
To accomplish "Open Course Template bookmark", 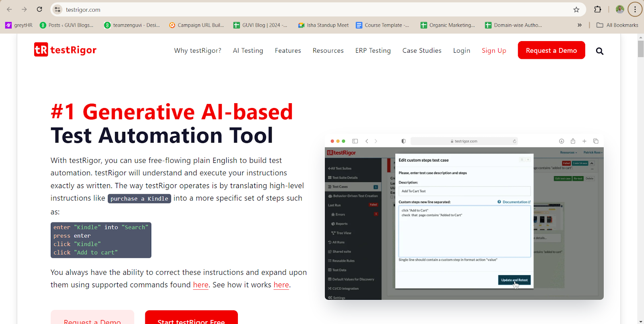I will point(383,25).
